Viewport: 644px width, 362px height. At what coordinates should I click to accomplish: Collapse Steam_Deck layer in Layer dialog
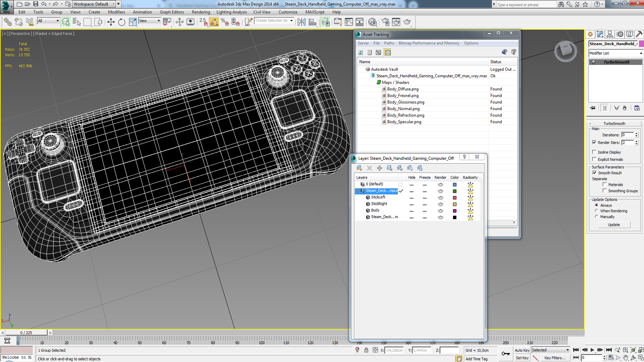click(358, 191)
